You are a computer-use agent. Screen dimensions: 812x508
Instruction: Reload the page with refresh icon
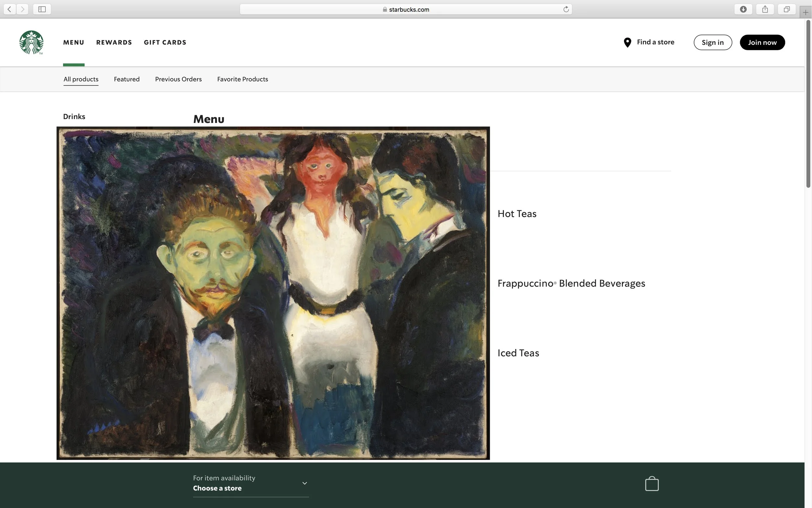(x=566, y=9)
